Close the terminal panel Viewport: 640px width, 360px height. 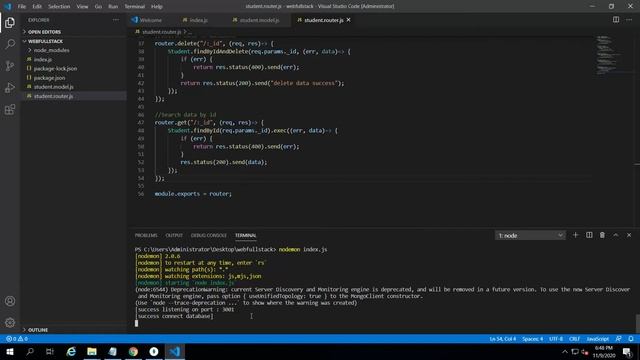629,235
